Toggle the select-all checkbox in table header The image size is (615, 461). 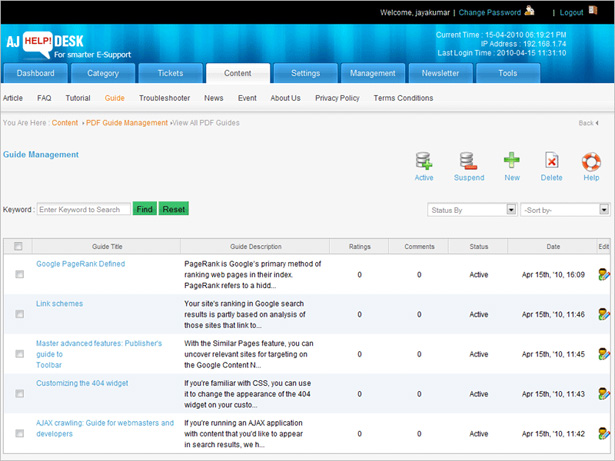pos(18,246)
